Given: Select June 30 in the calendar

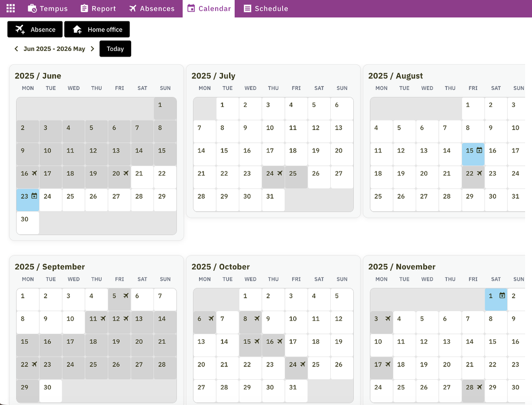Looking at the screenshot, I should (28, 223).
